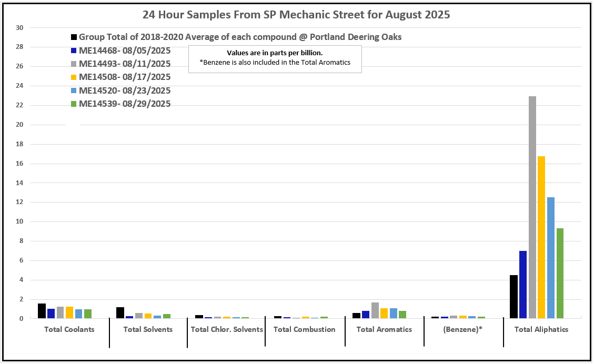Click the Total Chlor. Solvents axis label
The height and width of the screenshot is (364, 594).
coord(226,330)
